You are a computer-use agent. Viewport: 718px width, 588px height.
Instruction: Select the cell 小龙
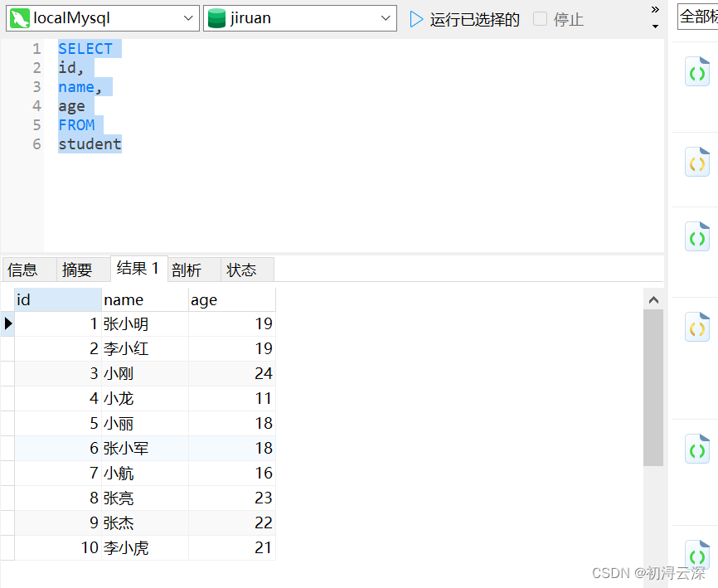145,398
